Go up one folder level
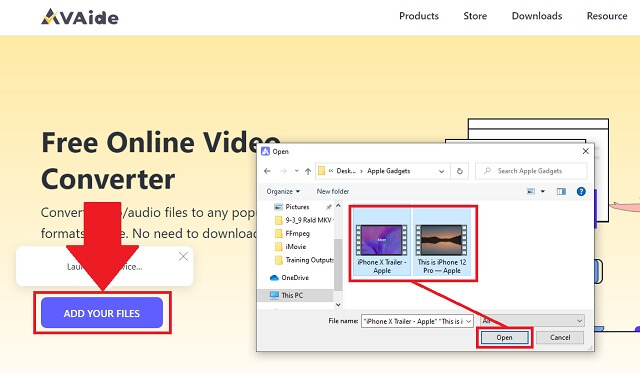The width and height of the screenshot is (640, 373). coord(308,171)
